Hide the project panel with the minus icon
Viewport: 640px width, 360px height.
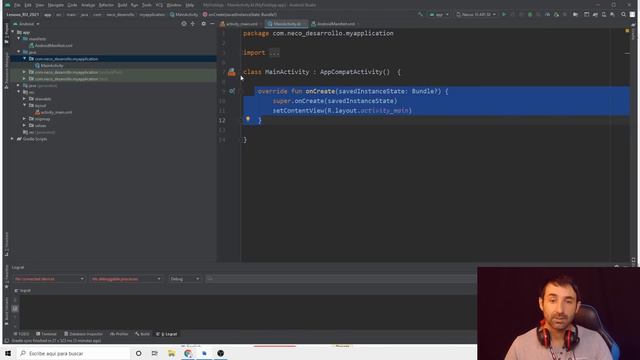click(x=212, y=24)
